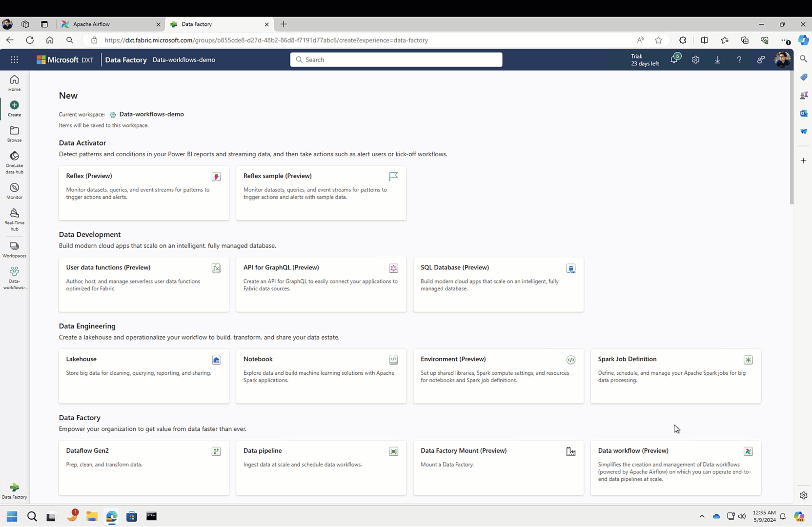Screen dimensions: 812x527
Task: Open notifications bell in header
Action: click(674, 60)
